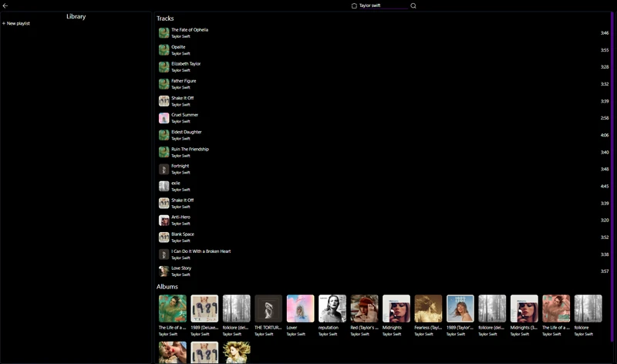Viewport: 617px width, 364px height.
Task: Click the magnifying glass search icon
Action: point(413,5)
